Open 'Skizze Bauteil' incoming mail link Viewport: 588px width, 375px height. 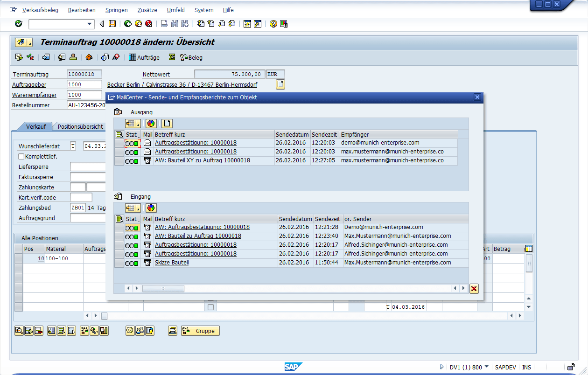172,263
